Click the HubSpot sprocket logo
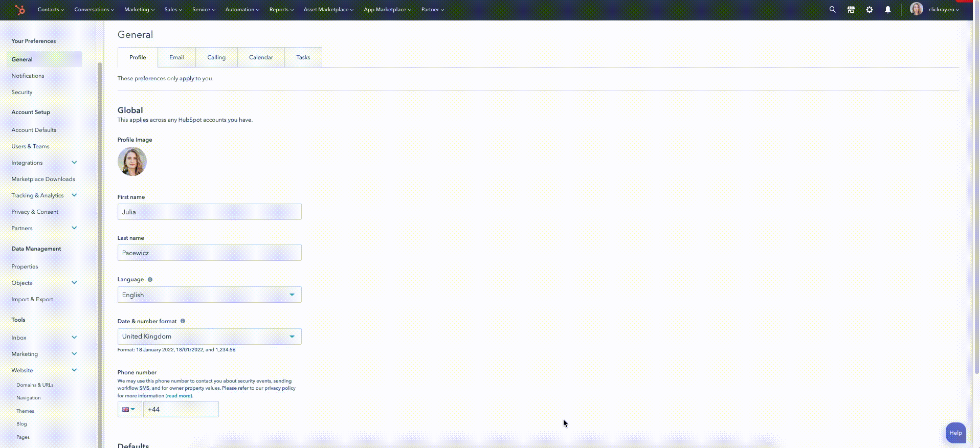Viewport: 980px width, 448px height. coord(20,10)
